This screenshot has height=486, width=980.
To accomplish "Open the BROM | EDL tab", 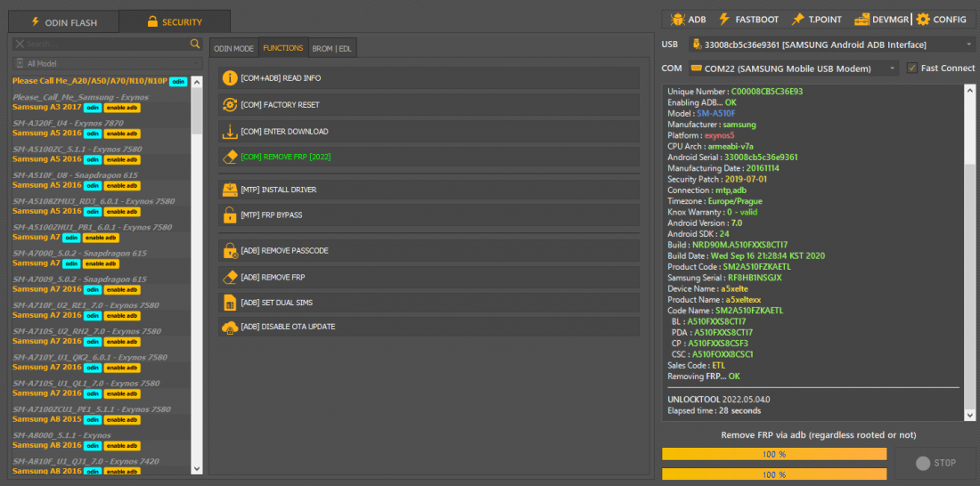I will (x=332, y=49).
